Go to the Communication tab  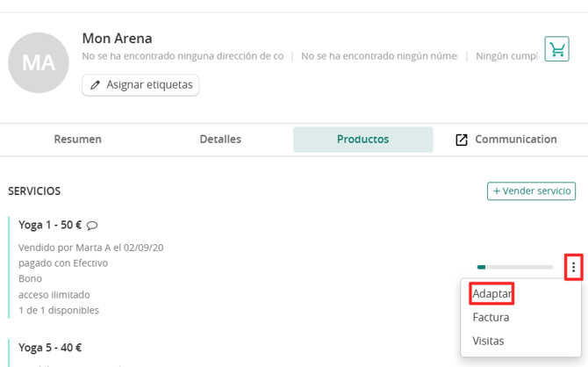point(506,140)
